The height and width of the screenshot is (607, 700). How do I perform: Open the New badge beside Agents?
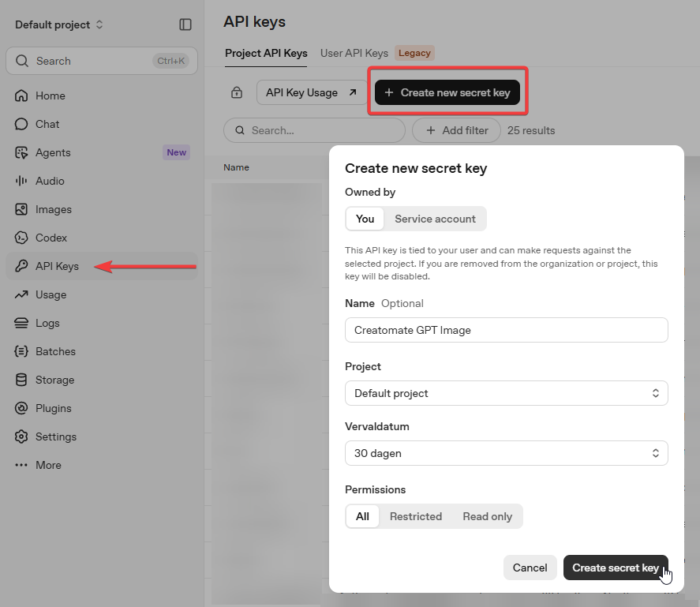coord(176,152)
